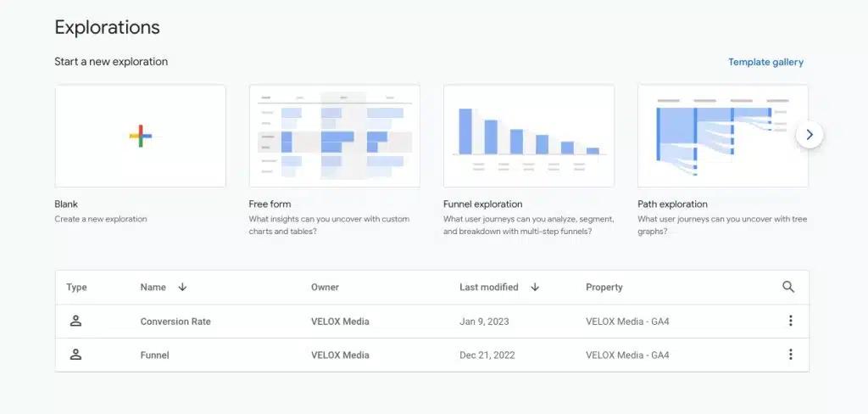Click the multicolor plus icon for Blank exploration
The height and width of the screenshot is (414, 868).
coord(141,136)
